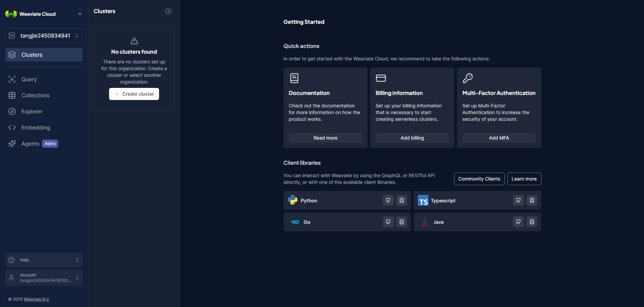644x307 pixels.
Task: Expand the Account menu
Action: coord(44,278)
